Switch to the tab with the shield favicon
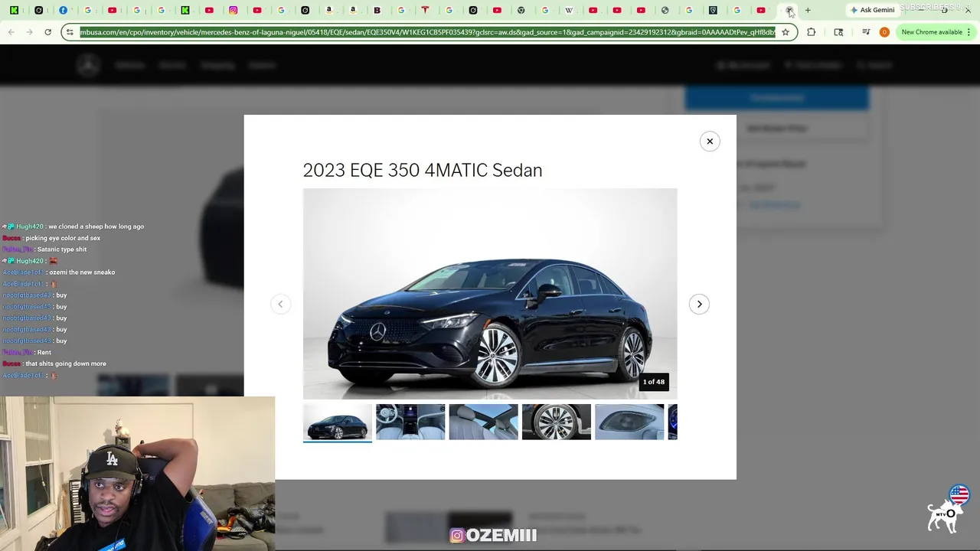The image size is (980, 551). coord(713,10)
